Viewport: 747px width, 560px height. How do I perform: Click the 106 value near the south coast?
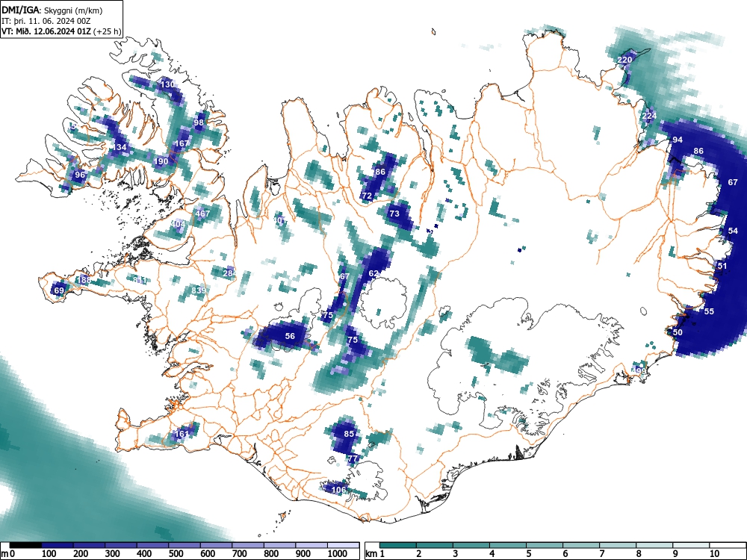click(338, 490)
